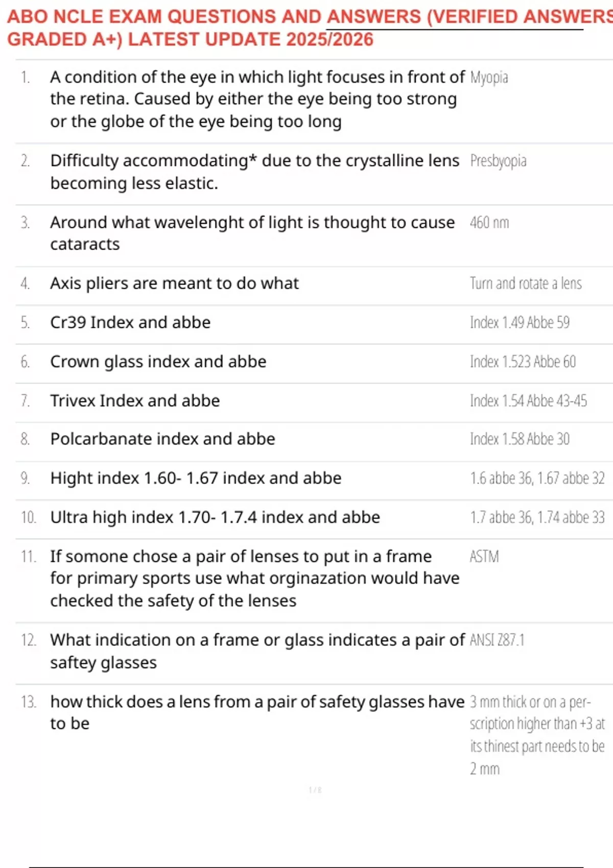This screenshot has height=868, width=613.
Task: Select answer "Turn and rotate a lens"
Action: coord(526,283)
